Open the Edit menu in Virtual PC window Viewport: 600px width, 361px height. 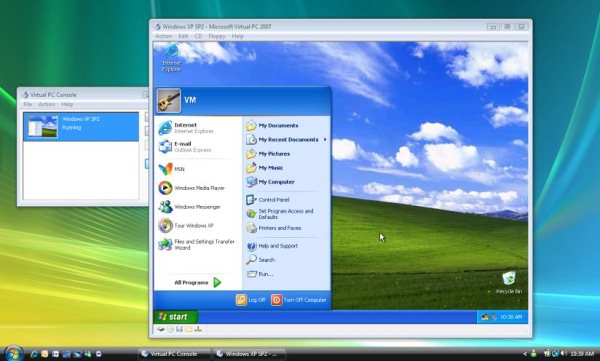(x=183, y=36)
